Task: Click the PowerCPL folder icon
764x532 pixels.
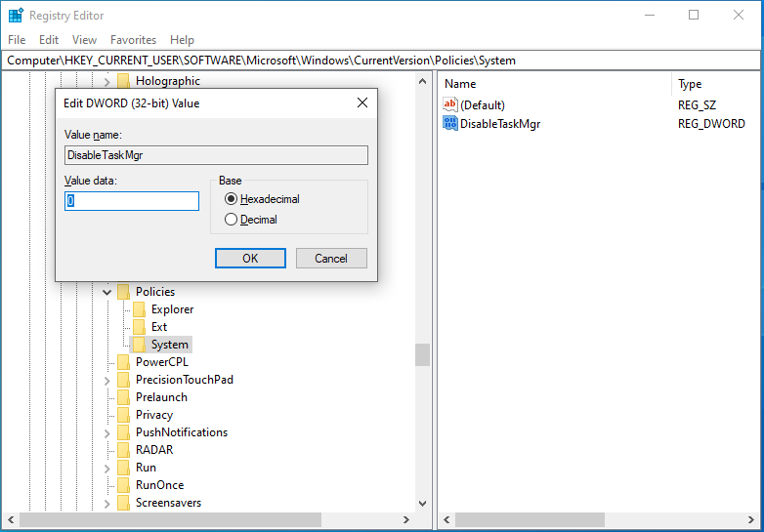Action: coord(124,361)
